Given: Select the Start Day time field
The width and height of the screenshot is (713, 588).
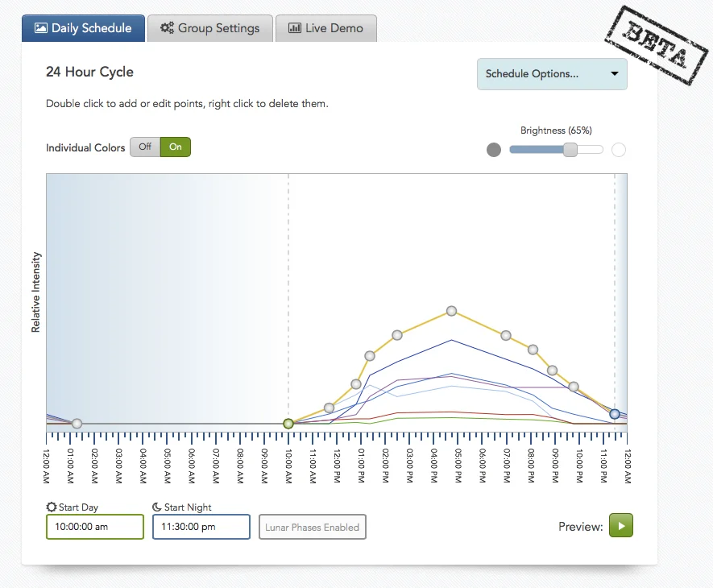Looking at the screenshot, I should [94, 527].
